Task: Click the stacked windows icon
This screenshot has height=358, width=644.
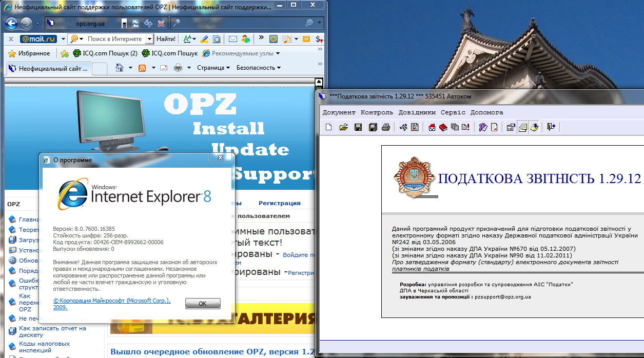Action: tap(455, 127)
